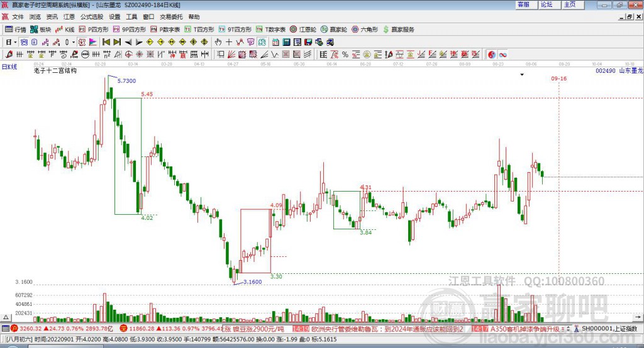Open the calculator icon
Viewport: 644px width, 348px height.
coord(286,42)
